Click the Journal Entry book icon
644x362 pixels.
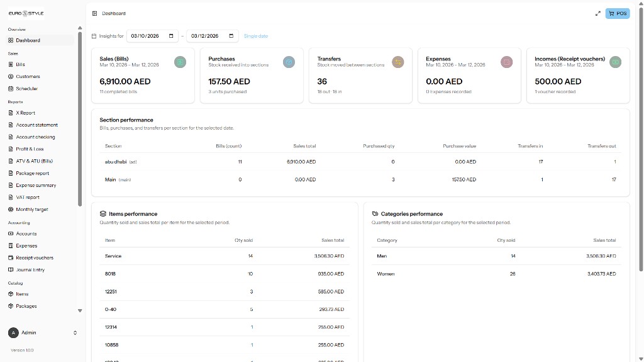(11, 270)
